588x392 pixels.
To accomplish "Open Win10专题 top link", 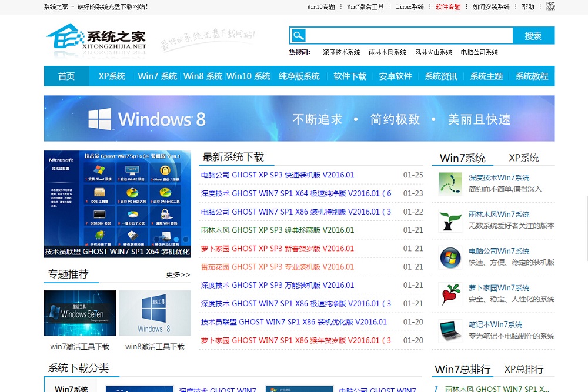I will 320,6.
